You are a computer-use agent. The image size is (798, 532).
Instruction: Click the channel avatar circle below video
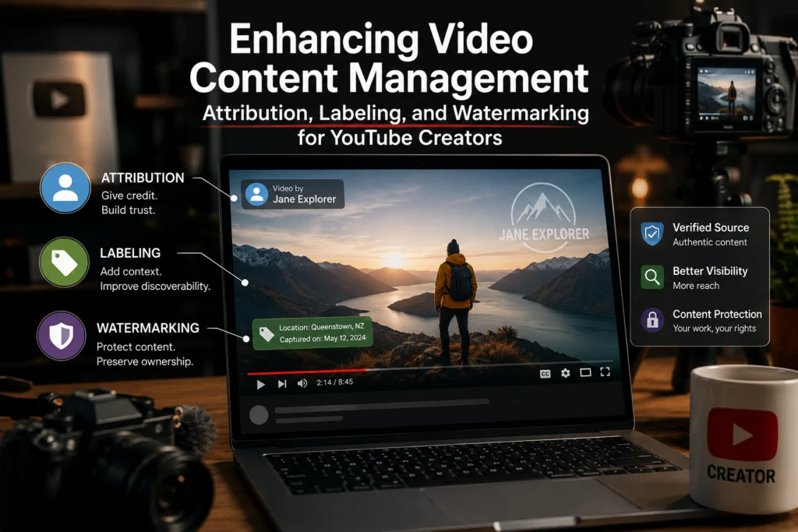tap(259, 415)
